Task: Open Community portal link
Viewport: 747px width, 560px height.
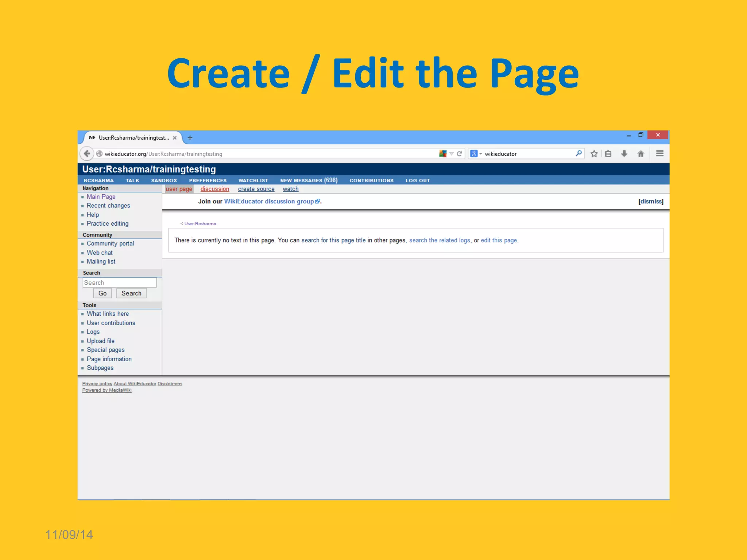Action: tap(110, 244)
